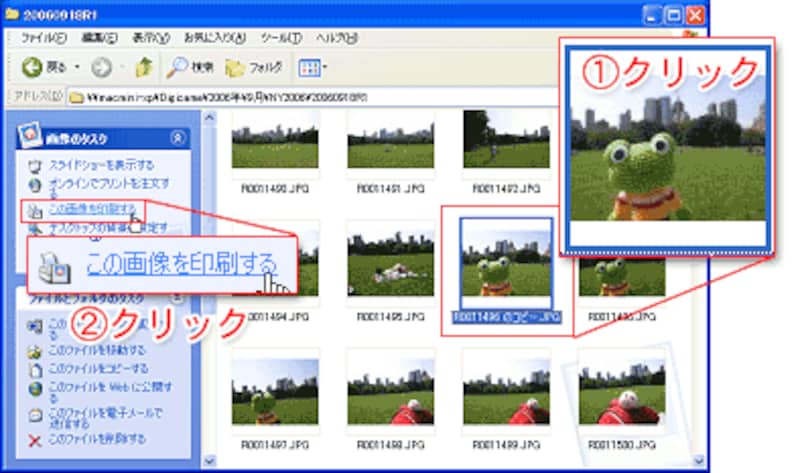
Task: Click inside the address path field
Action: pos(311,97)
